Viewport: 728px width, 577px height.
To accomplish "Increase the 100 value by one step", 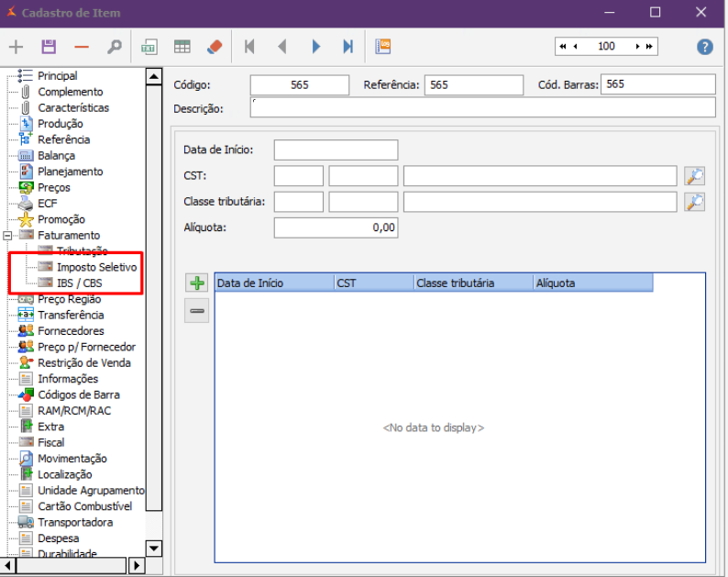I will coord(637,47).
